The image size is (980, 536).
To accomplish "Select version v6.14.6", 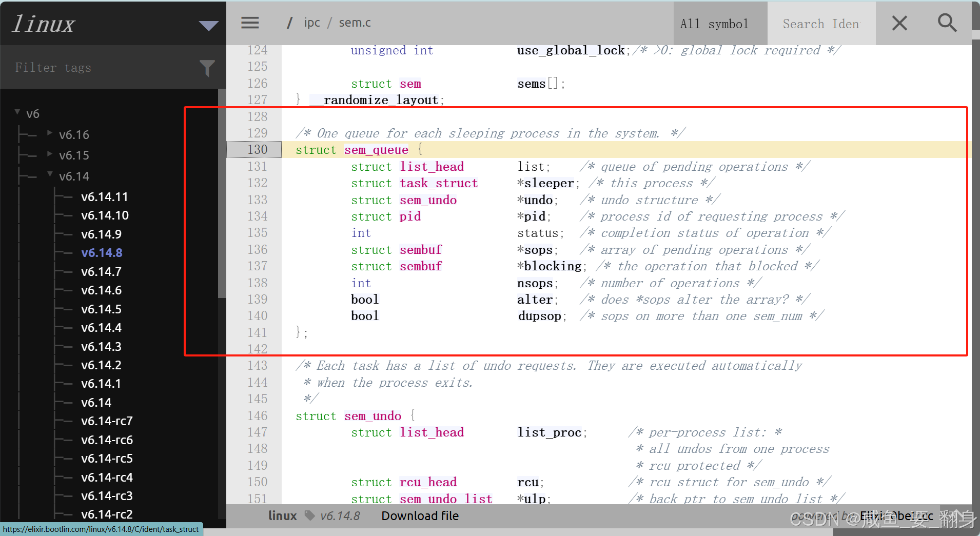I will point(101,290).
